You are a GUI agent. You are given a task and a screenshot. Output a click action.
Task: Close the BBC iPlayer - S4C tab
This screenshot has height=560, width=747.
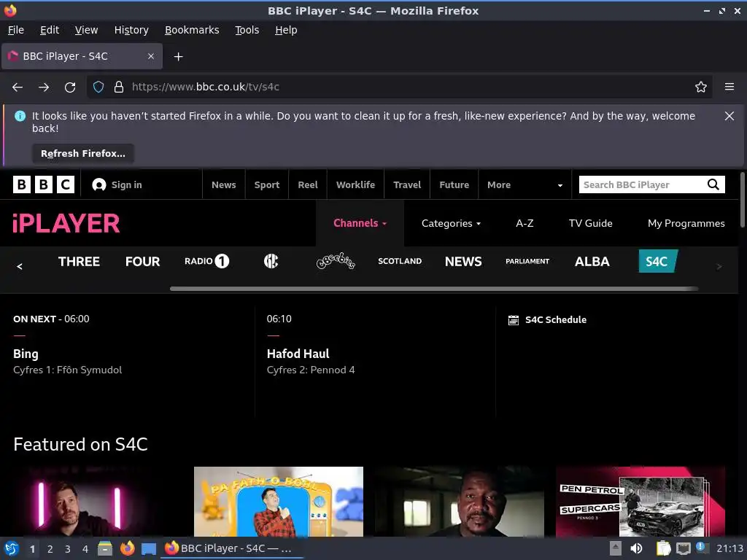[150, 56]
